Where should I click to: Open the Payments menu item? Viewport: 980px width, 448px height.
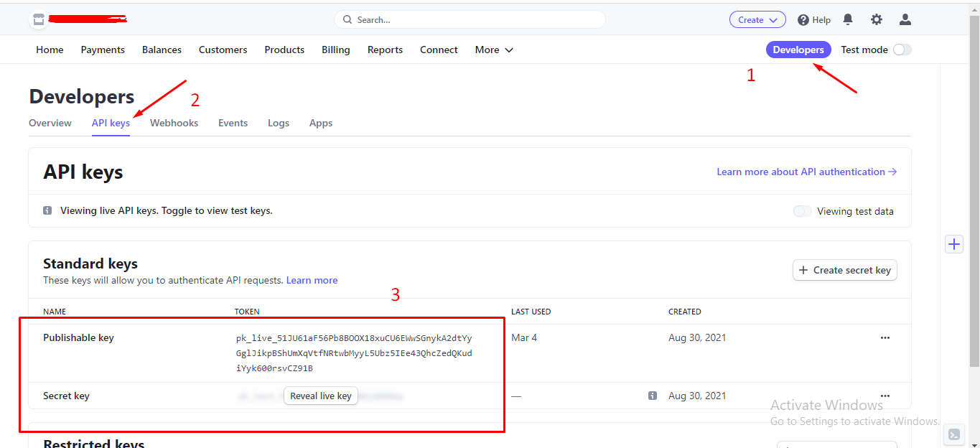pos(103,50)
